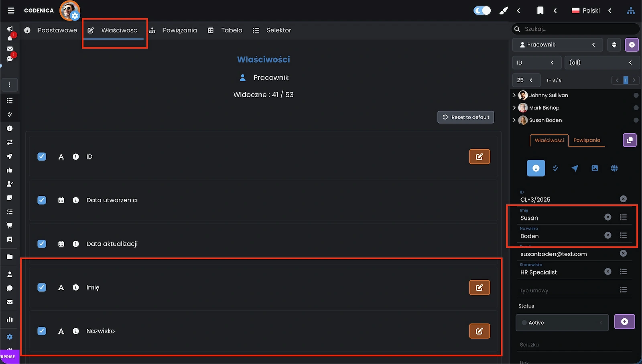642x364 pixels.
Task: Click the Szukaj search field
Action: (578, 29)
